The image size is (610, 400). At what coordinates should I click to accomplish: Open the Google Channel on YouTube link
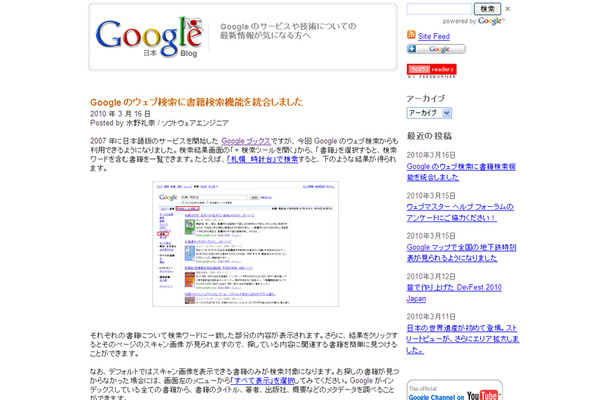[x=436, y=397]
